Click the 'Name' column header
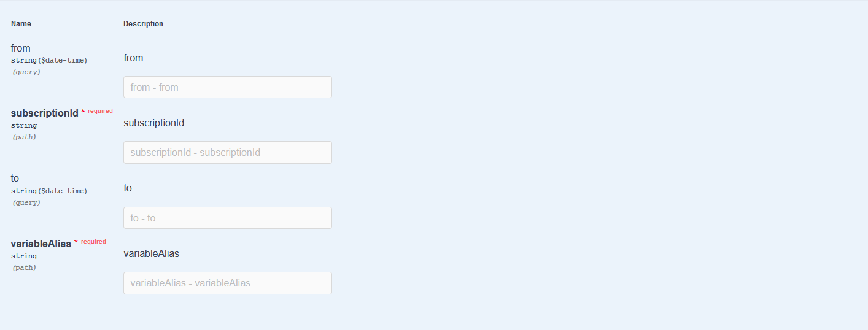 (x=21, y=24)
